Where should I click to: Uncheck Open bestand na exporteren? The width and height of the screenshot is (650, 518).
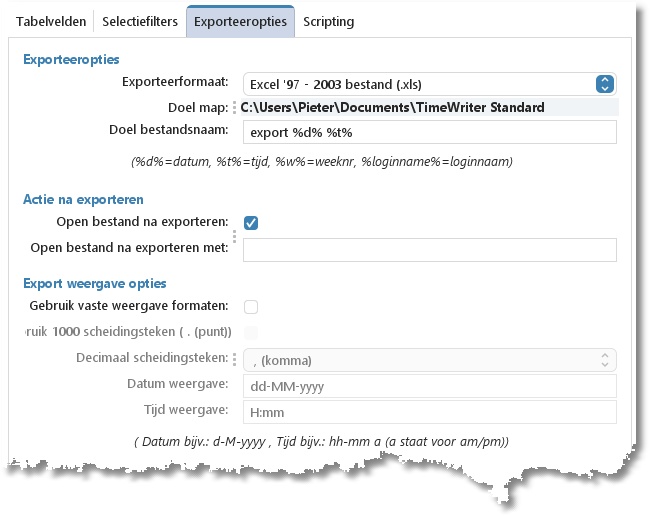point(251,223)
